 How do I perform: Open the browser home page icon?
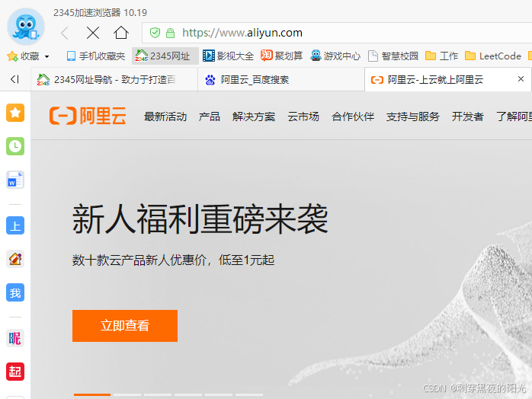[x=121, y=33]
